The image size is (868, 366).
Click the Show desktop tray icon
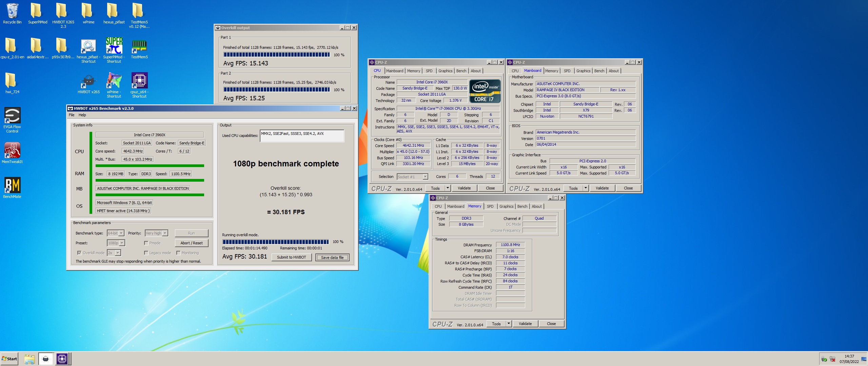pos(864,359)
